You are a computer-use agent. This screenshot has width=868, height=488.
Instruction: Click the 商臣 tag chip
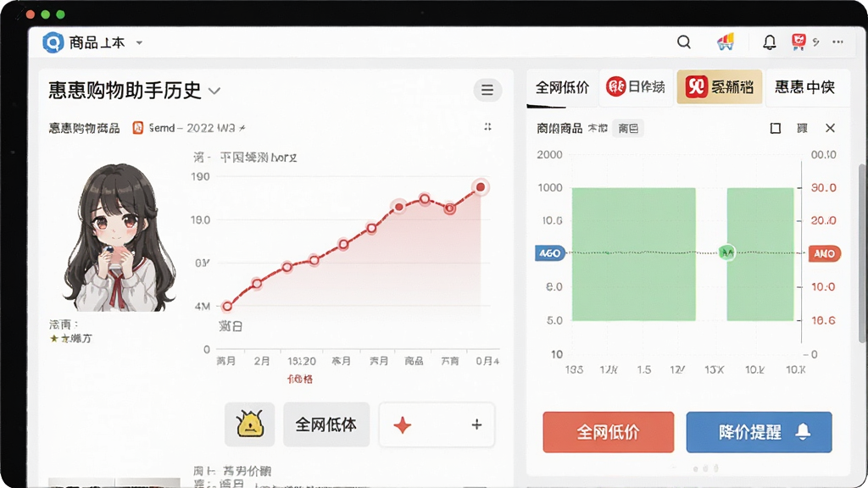(x=628, y=129)
